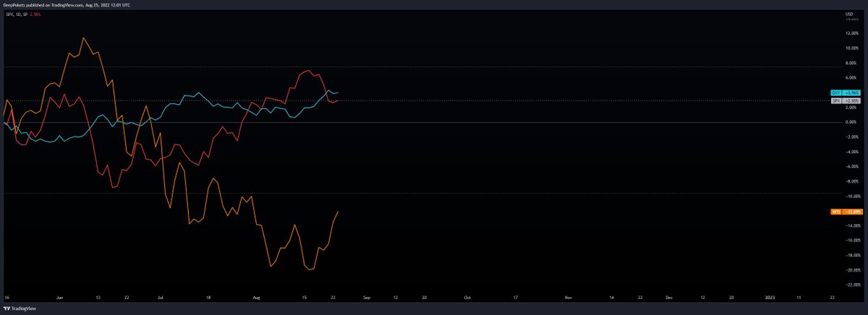Screen dimensions: 868x315
Task: Click the Dec label on time axis
Action: (x=669, y=297)
